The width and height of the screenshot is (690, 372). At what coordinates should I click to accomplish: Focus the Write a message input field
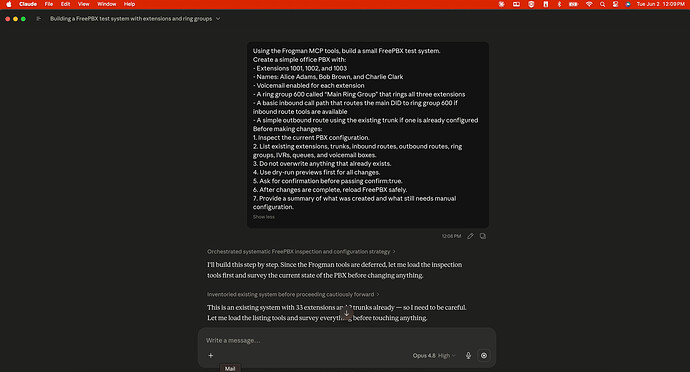(x=347, y=340)
